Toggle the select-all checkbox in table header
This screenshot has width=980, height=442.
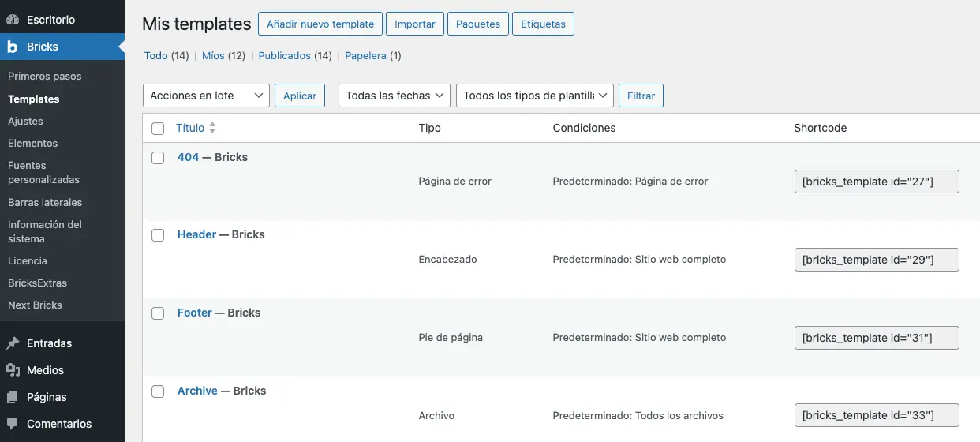click(x=158, y=129)
